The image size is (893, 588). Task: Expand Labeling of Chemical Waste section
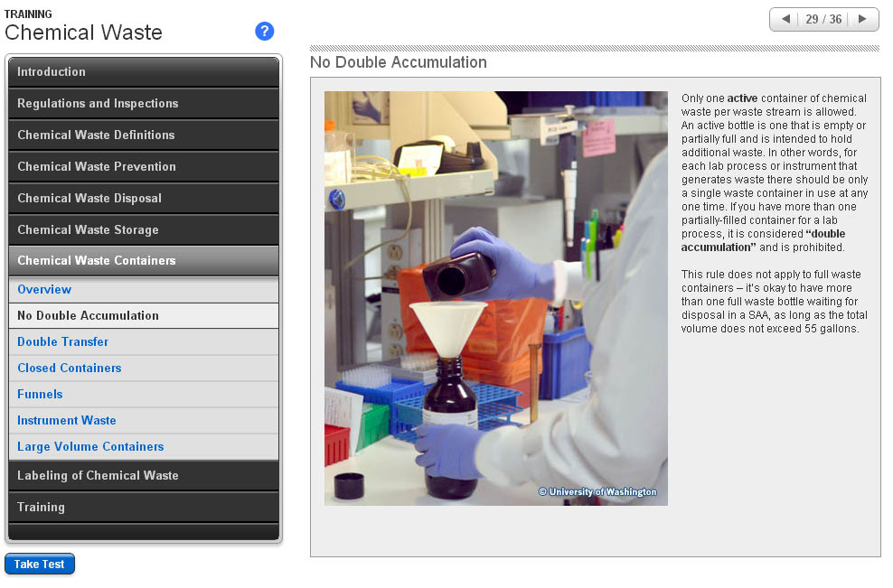tap(144, 476)
